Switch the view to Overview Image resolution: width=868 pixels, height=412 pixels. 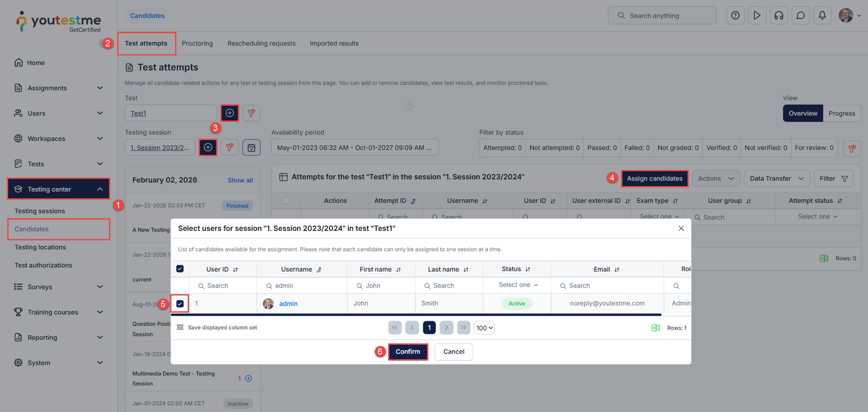(803, 113)
